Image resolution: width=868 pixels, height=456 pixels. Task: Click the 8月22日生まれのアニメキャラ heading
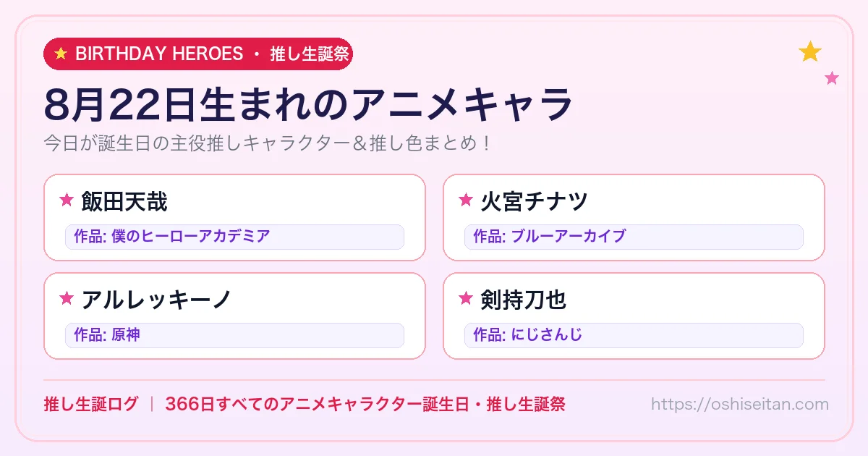coord(308,106)
